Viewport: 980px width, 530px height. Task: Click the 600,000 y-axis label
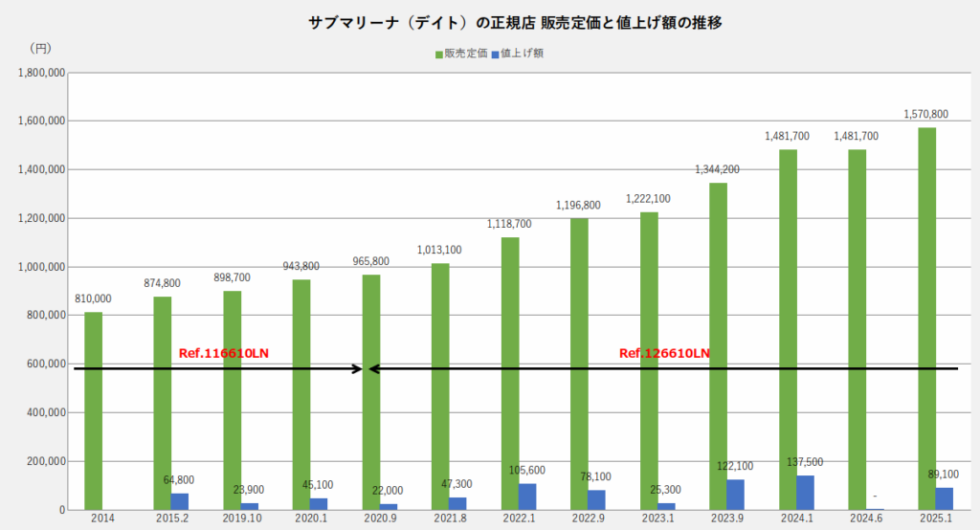pyautogui.click(x=46, y=364)
